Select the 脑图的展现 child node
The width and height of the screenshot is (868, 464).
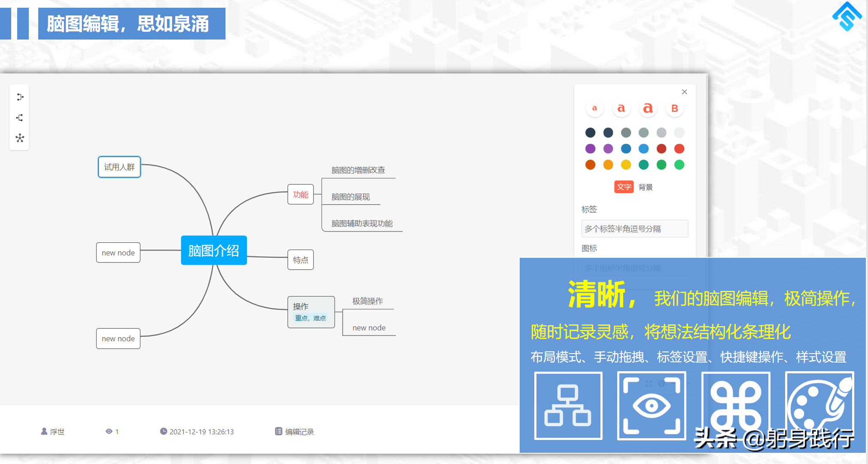pos(350,197)
